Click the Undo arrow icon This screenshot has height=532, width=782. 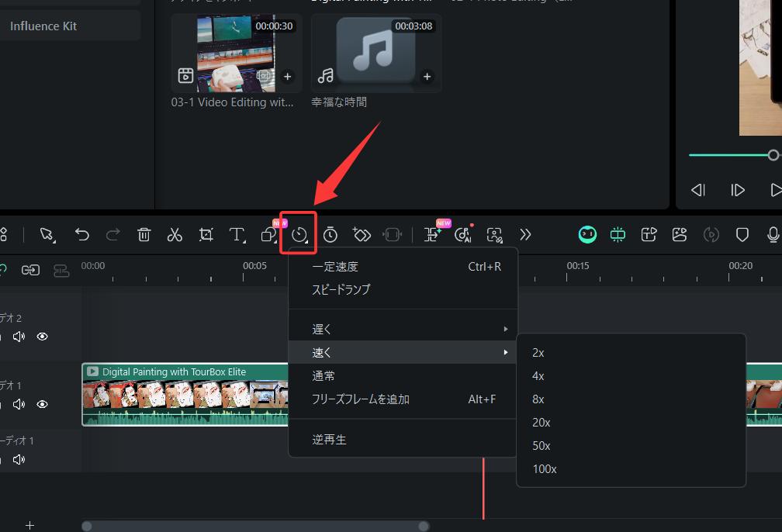click(81, 234)
